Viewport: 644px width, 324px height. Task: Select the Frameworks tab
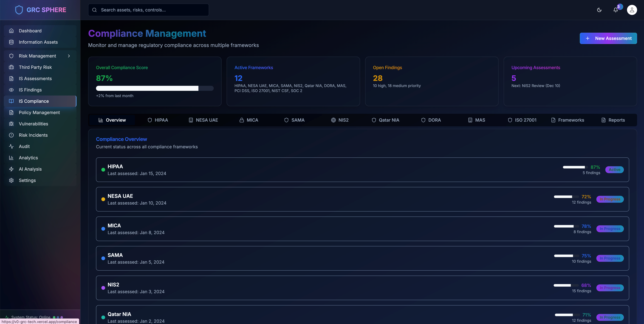point(568,120)
